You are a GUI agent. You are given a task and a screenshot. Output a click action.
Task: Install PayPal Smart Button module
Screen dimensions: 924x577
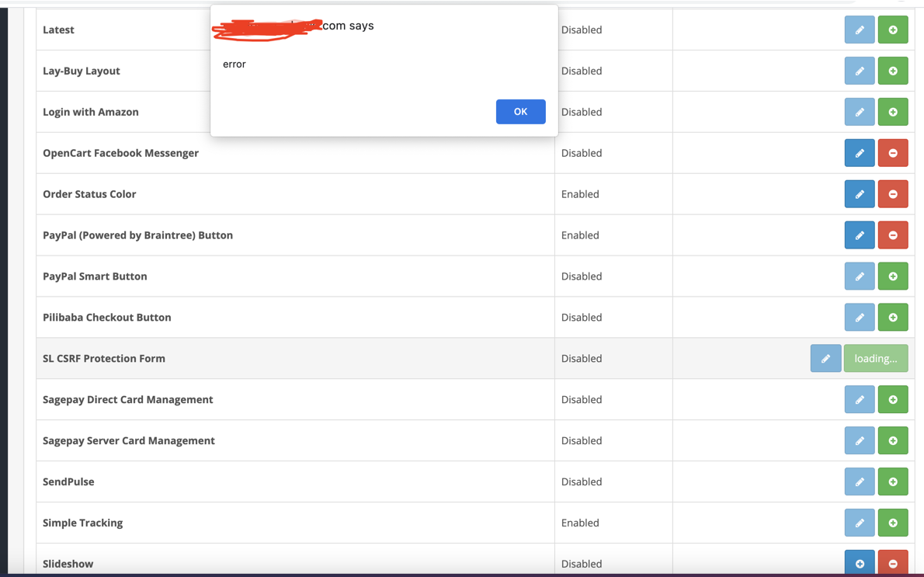pos(893,276)
